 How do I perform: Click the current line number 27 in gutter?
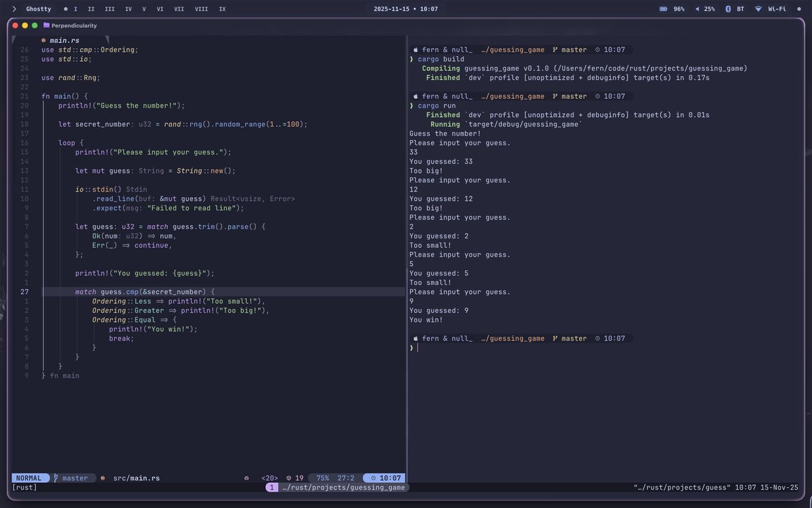tap(25, 292)
